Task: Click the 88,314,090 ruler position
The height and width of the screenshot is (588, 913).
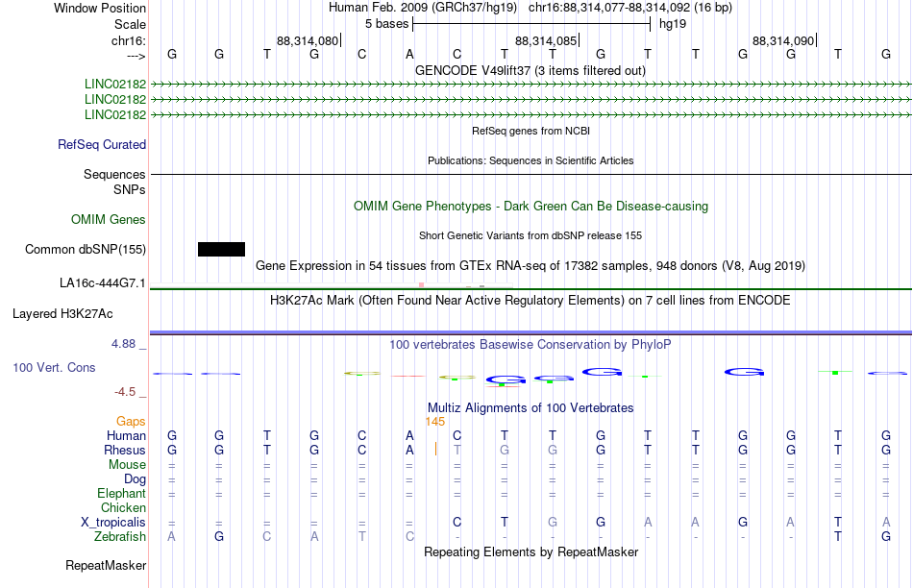Action: tap(783, 40)
